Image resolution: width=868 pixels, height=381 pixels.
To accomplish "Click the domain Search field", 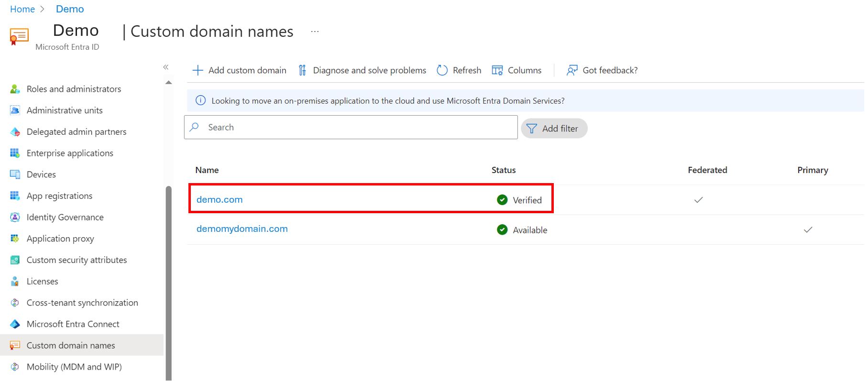I will coord(351,127).
